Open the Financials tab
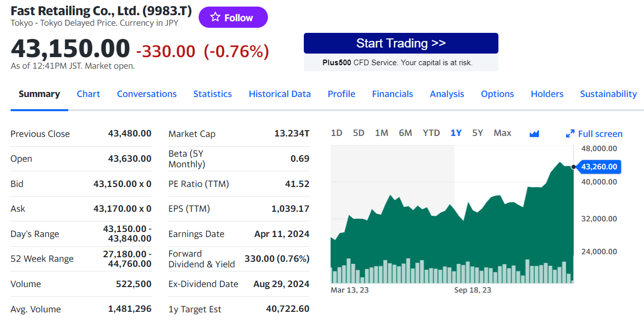 [392, 94]
